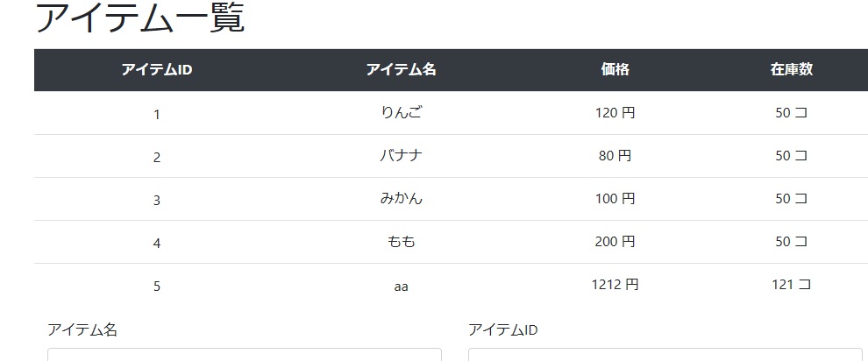Click item ID 5 cell
Viewport: 868px width, 361px height.
click(x=157, y=287)
